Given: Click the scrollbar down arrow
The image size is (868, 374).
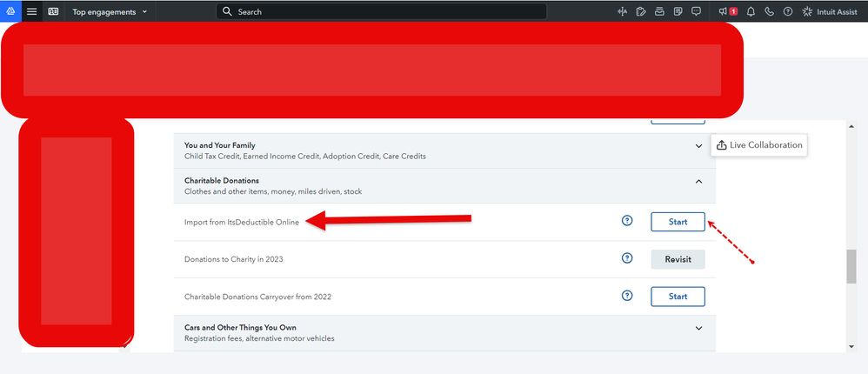Looking at the screenshot, I should (x=851, y=346).
